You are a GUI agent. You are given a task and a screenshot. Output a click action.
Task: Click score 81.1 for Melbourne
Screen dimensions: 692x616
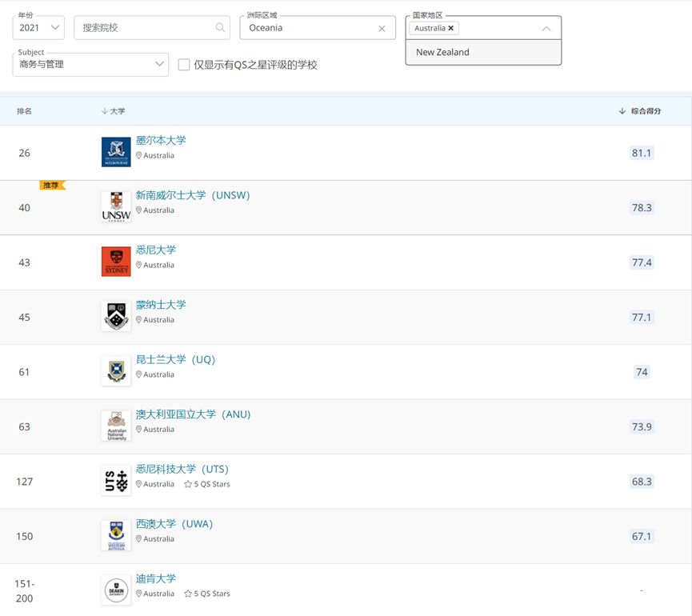[642, 153]
